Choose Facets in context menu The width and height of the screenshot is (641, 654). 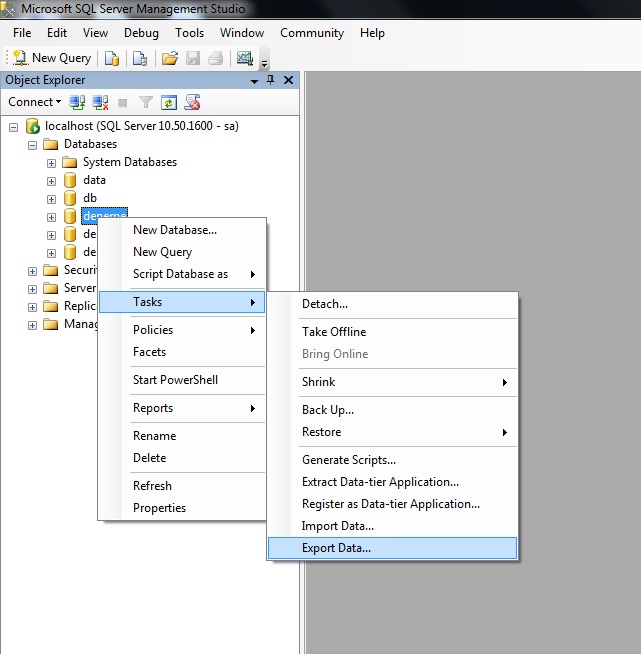tap(182, 352)
